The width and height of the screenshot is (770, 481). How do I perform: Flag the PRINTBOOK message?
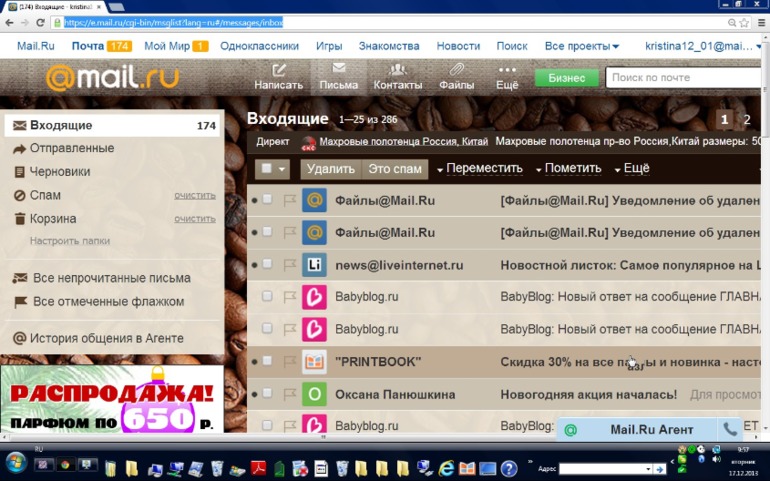pos(289,362)
